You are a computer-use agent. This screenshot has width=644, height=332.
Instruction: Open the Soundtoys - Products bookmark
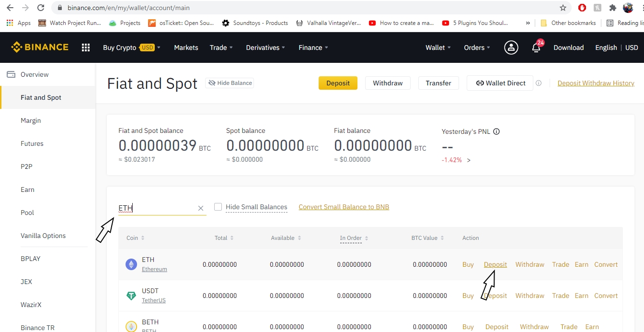pos(255,23)
